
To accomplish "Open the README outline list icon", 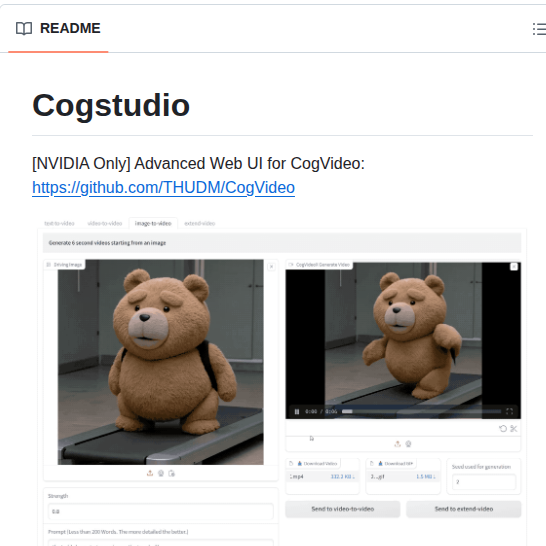I will coord(539,29).
